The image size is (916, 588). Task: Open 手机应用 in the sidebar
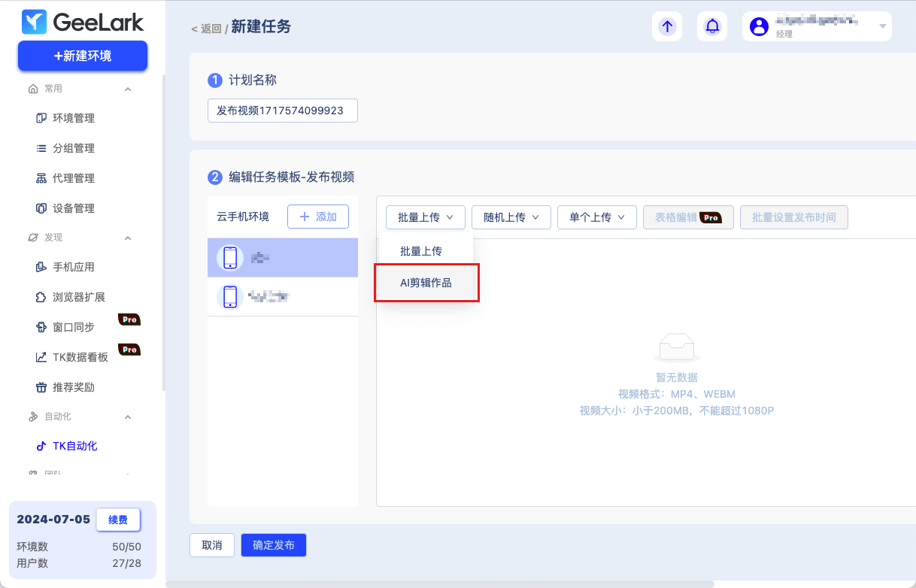[73, 267]
